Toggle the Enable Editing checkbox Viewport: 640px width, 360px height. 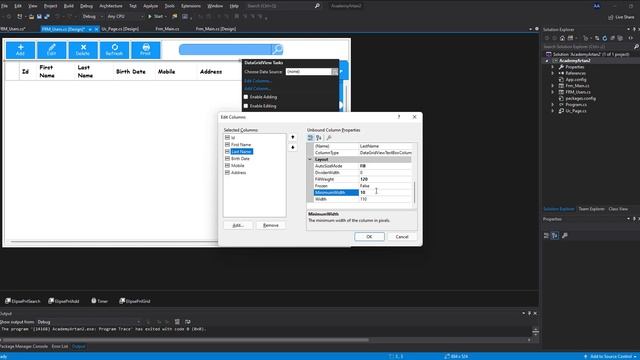(x=246, y=106)
